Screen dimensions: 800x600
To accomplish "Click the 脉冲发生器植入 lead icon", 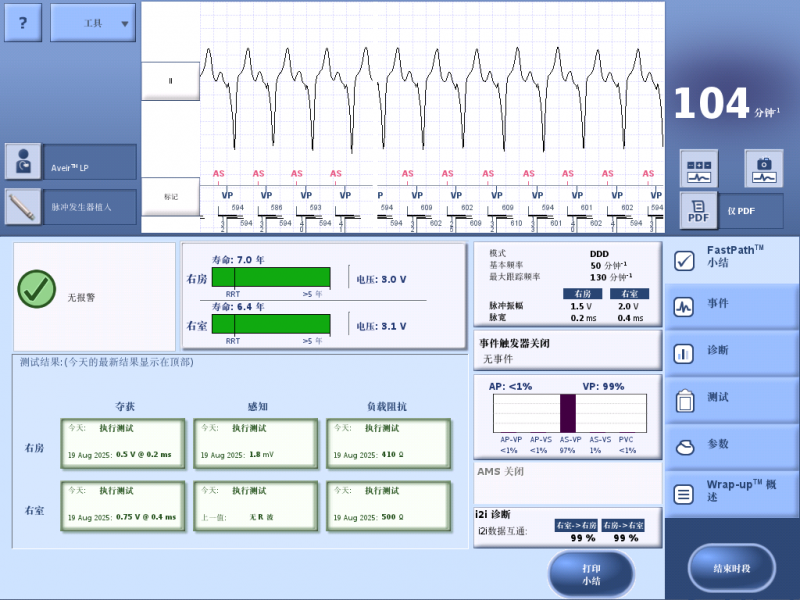I will pyautogui.click(x=23, y=207).
